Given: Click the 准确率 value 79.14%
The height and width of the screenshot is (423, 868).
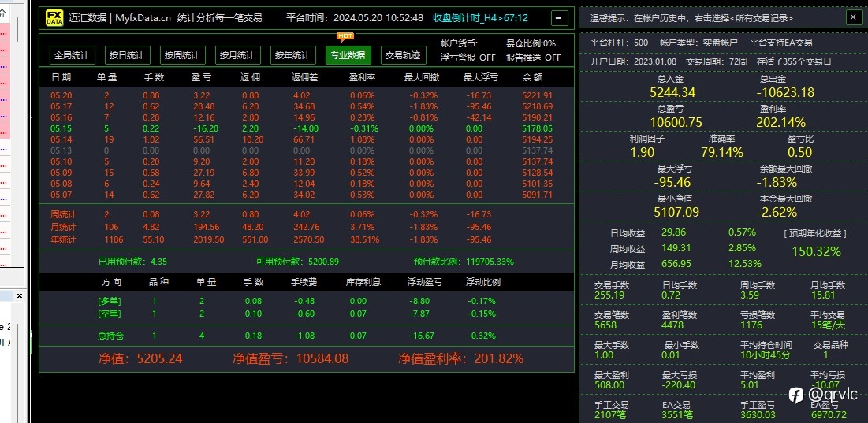Looking at the screenshot, I should tap(722, 152).
